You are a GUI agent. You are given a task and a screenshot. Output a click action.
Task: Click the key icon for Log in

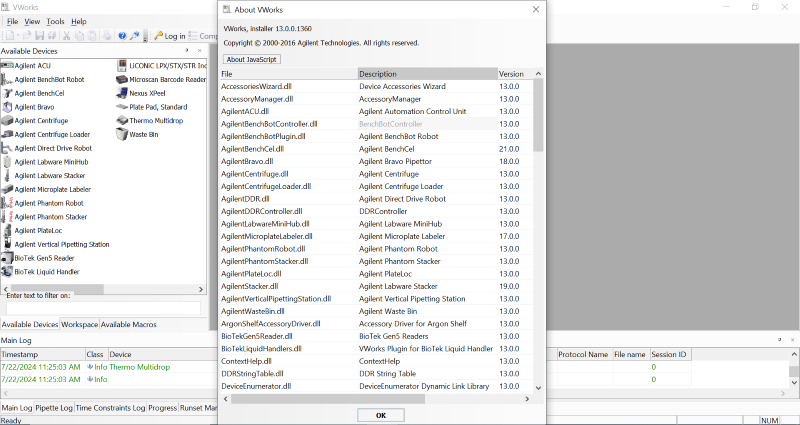coord(159,36)
